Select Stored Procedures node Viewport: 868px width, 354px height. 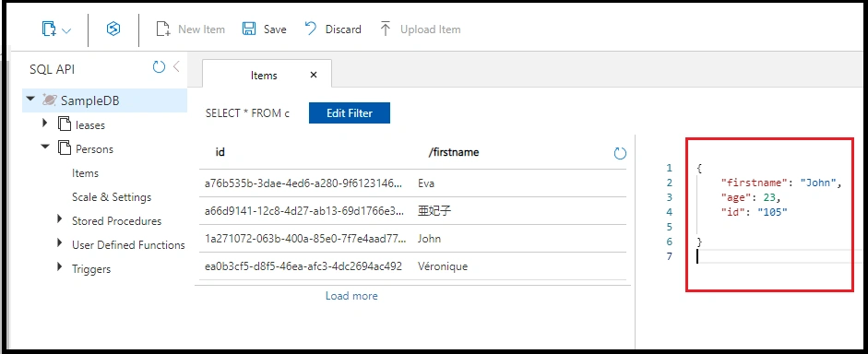[x=117, y=221]
